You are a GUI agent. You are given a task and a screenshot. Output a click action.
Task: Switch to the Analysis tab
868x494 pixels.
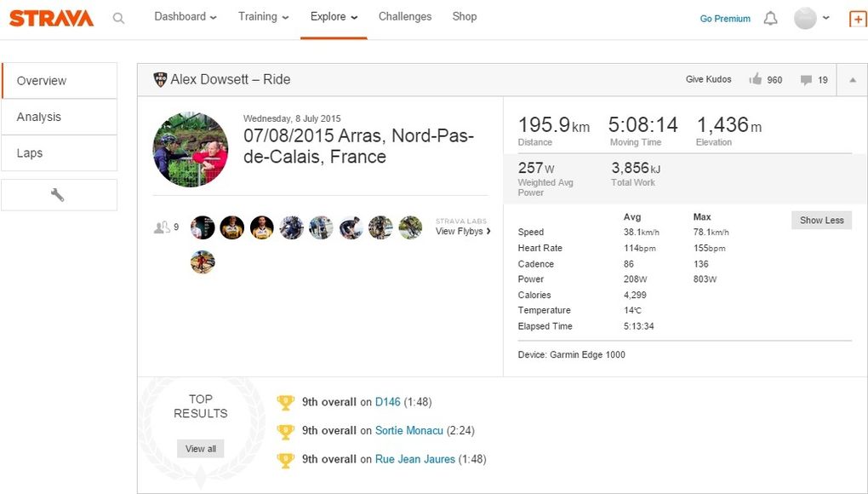pos(39,117)
